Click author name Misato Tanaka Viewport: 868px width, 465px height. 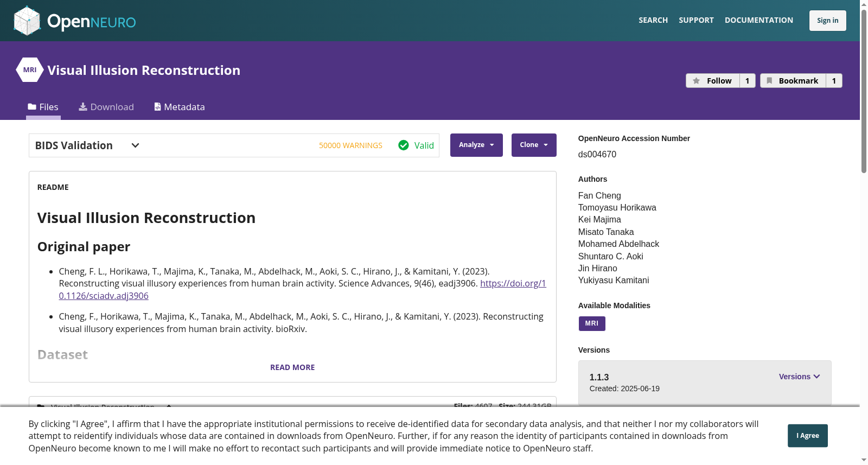pos(606,232)
